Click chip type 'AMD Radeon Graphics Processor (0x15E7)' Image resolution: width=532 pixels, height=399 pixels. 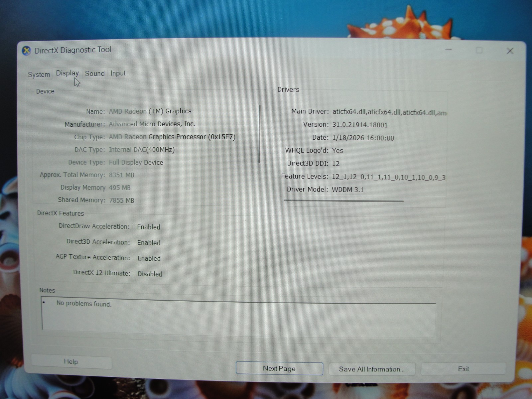coord(172,137)
